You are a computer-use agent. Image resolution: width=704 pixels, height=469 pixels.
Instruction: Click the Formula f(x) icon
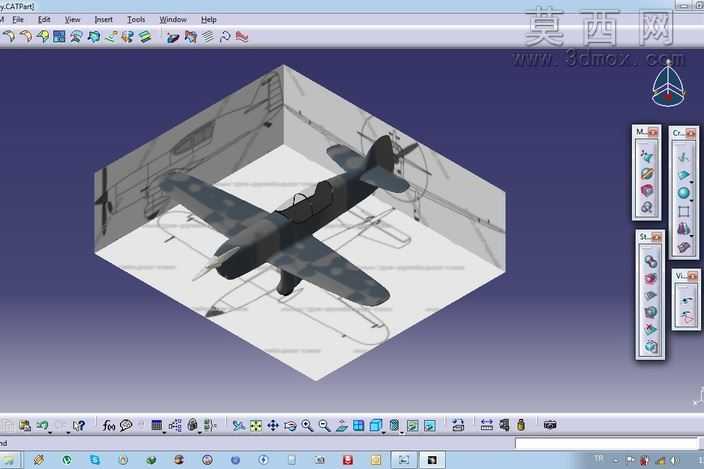coord(109,425)
